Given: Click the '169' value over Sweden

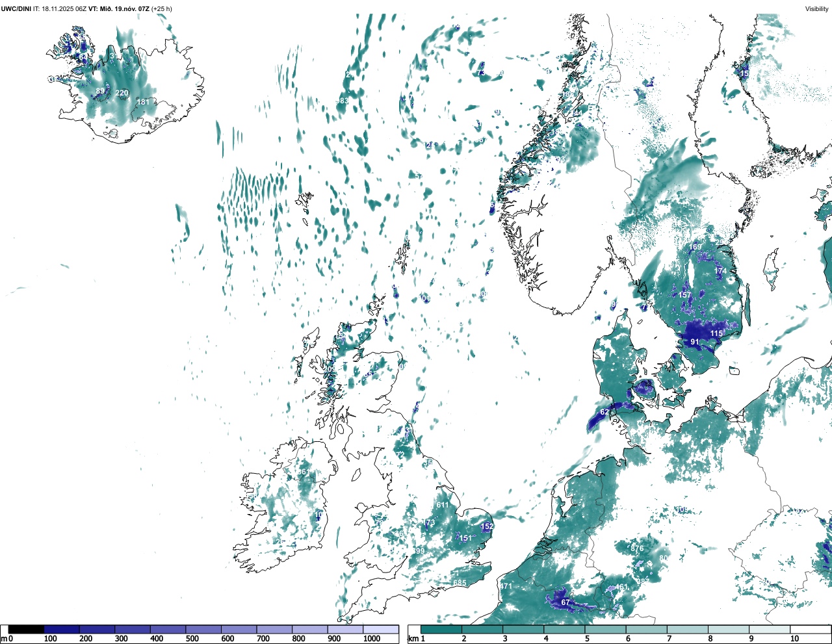Looking at the screenshot, I should [696, 247].
